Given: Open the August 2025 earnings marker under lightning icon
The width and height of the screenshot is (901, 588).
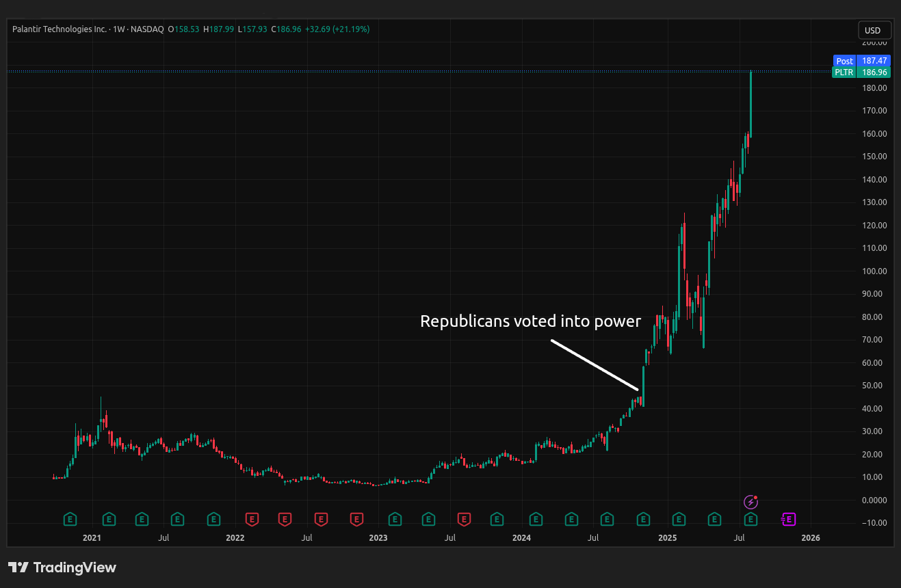Looking at the screenshot, I should pos(750,520).
